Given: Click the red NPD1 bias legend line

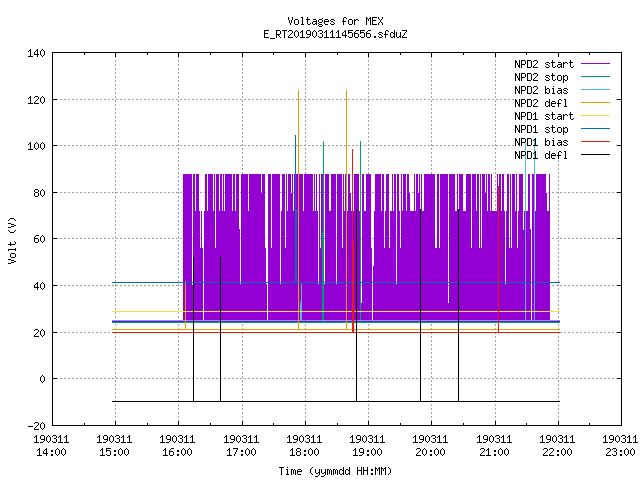Looking at the screenshot, I should [x=595, y=142].
